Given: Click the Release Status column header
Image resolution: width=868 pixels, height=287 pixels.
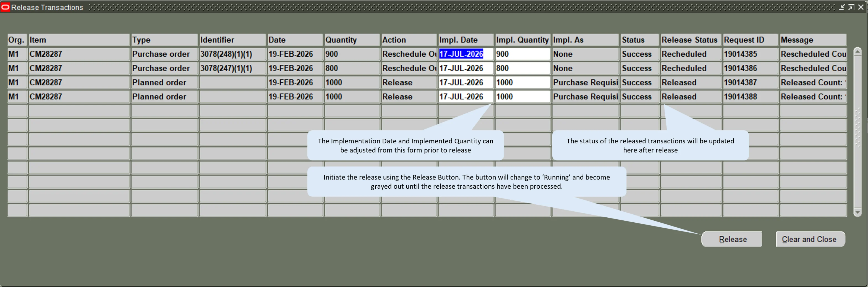Looking at the screenshot, I should click(691, 40).
